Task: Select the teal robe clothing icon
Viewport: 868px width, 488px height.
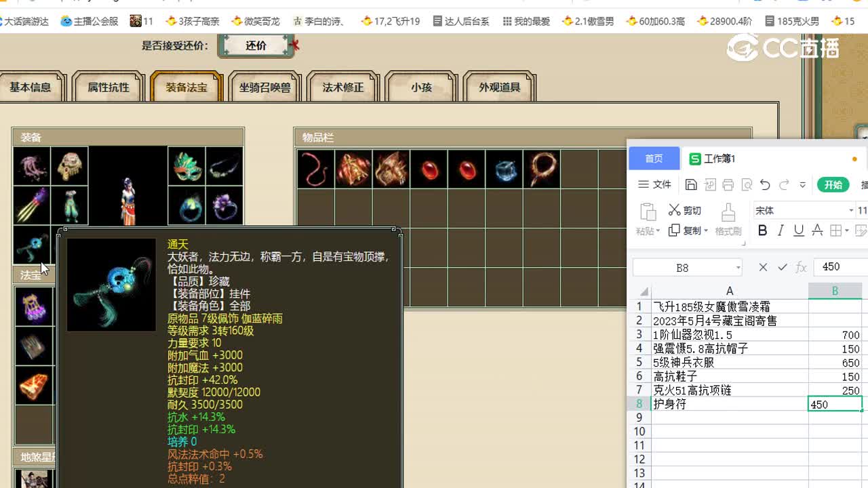Action: (69, 205)
